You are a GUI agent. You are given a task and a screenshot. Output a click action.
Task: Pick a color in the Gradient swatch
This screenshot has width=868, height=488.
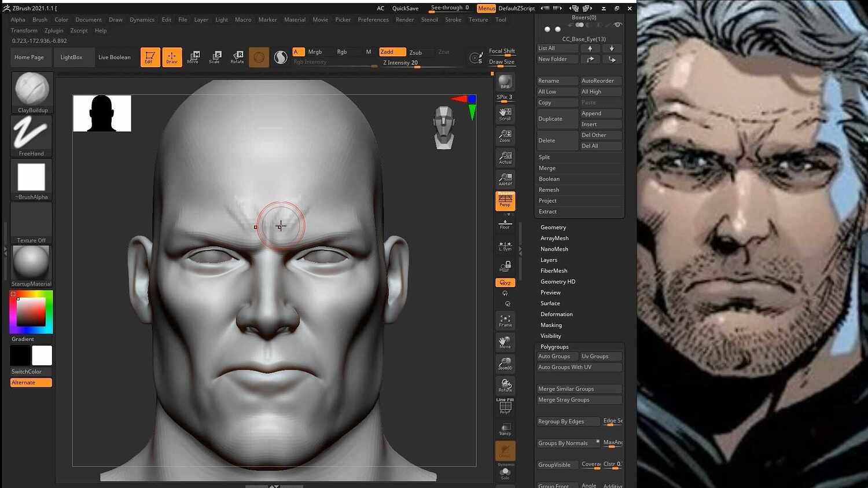point(31,311)
